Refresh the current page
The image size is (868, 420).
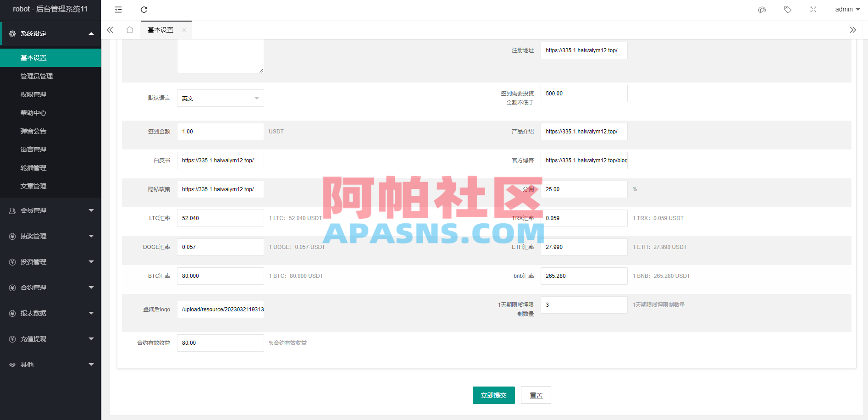144,9
